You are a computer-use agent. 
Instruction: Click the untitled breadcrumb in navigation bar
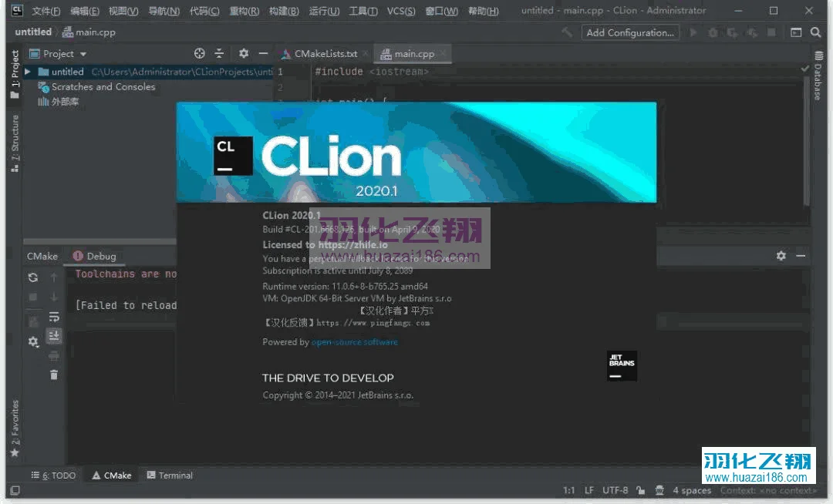coord(33,32)
